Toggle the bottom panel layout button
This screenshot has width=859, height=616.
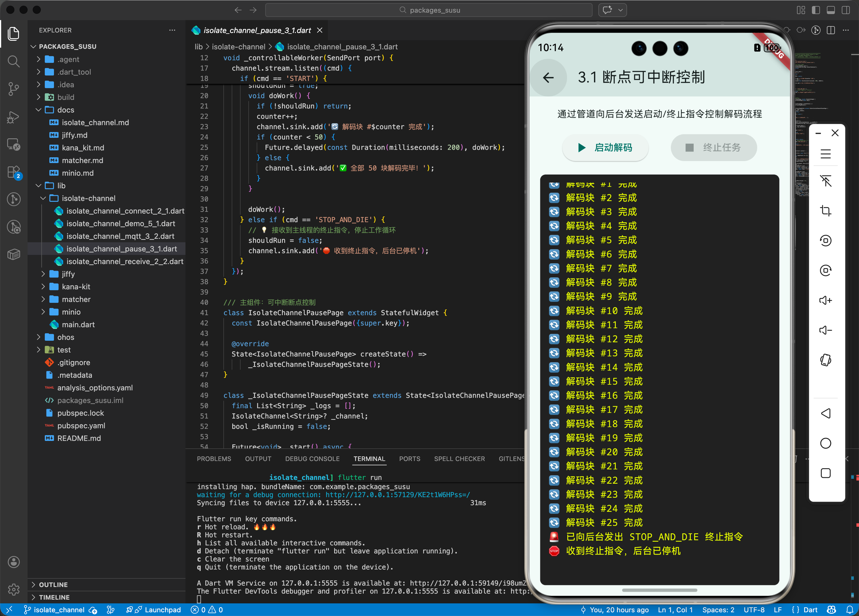click(x=831, y=10)
